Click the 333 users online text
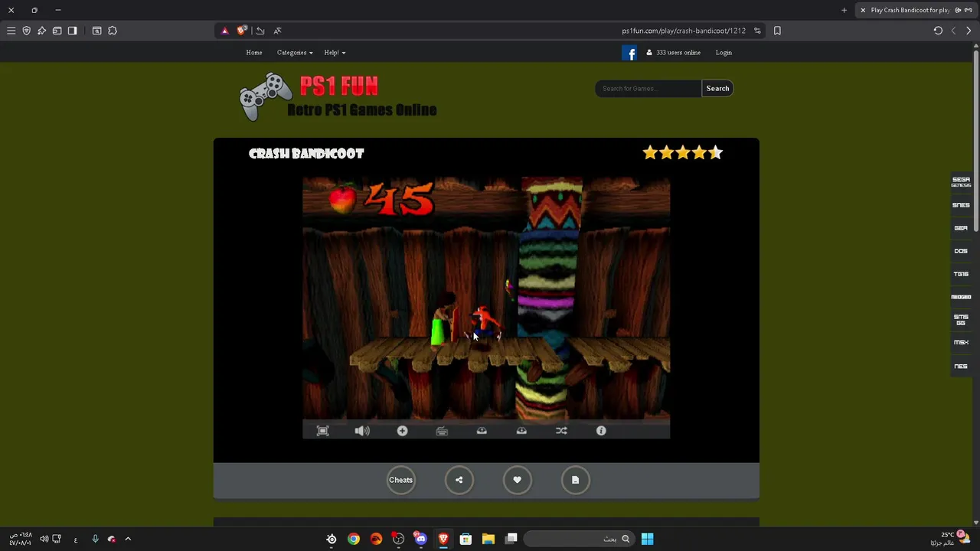Viewport: 980px width, 551px height. pos(678,53)
